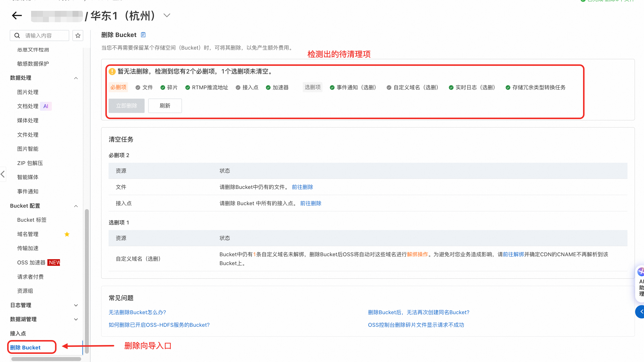Click the 事件通知（选删）check icon
This screenshot has width=644, height=362.
coord(332,88)
